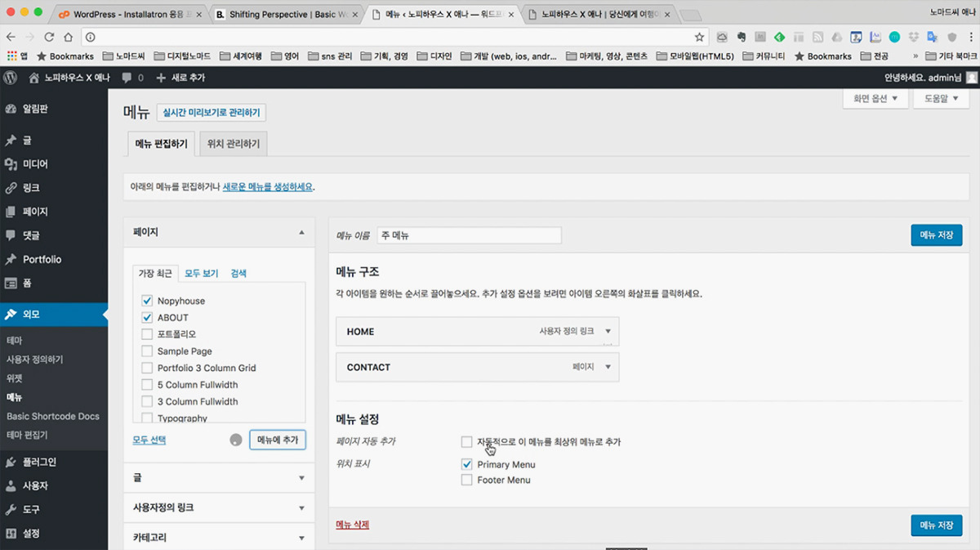Click the Feedly green extension icon
The height and width of the screenshot is (550, 980).
[779, 37]
